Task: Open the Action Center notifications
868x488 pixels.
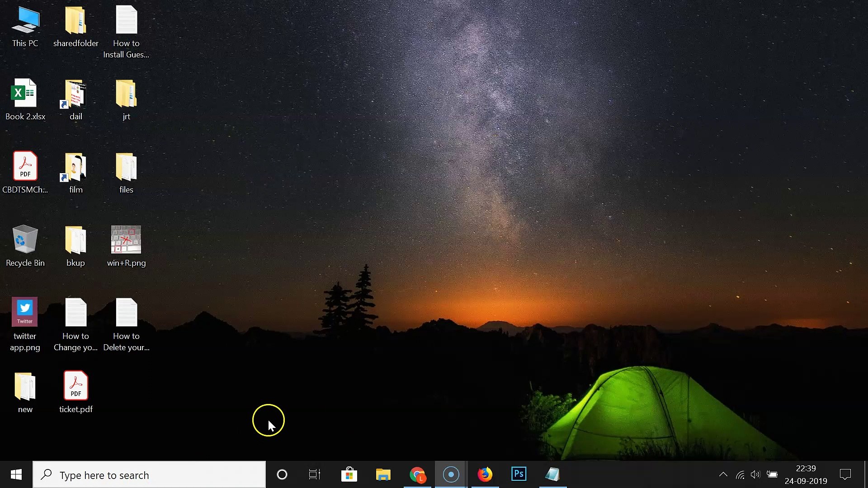Action: tap(845, 474)
